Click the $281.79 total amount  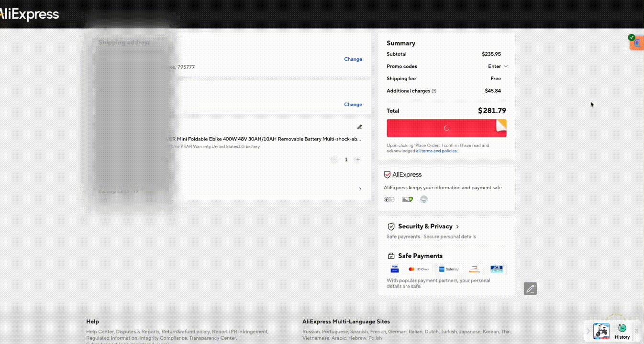point(492,110)
